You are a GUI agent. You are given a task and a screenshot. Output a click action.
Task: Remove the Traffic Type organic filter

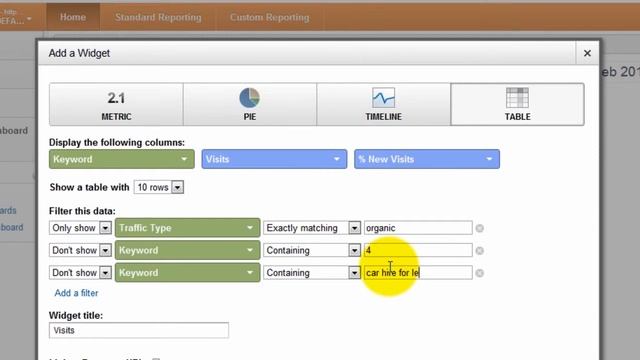point(480,228)
